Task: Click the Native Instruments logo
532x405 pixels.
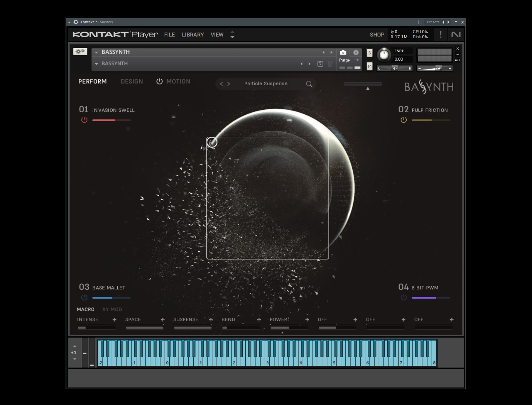Action: [456, 34]
